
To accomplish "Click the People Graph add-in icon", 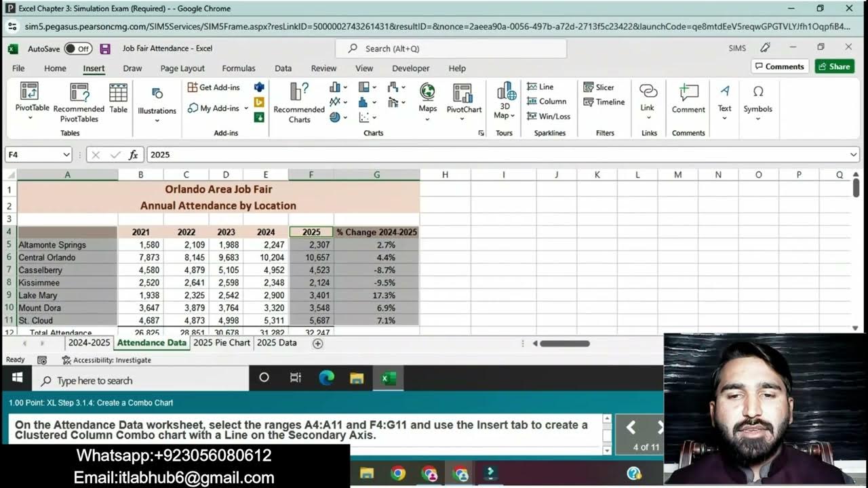I will point(259,117).
